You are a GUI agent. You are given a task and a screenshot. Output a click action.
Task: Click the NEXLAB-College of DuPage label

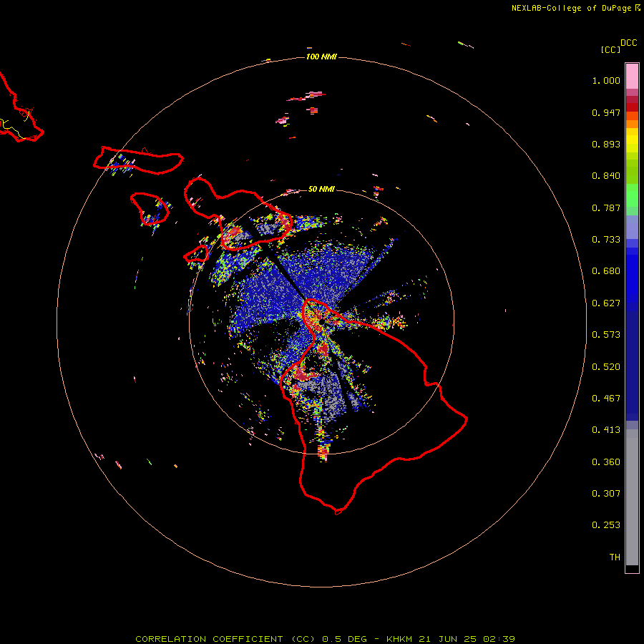(x=575, y=8)
